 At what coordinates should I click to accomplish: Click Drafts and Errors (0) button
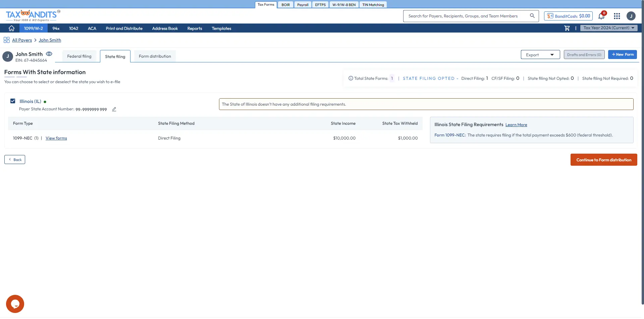[584, 55]
